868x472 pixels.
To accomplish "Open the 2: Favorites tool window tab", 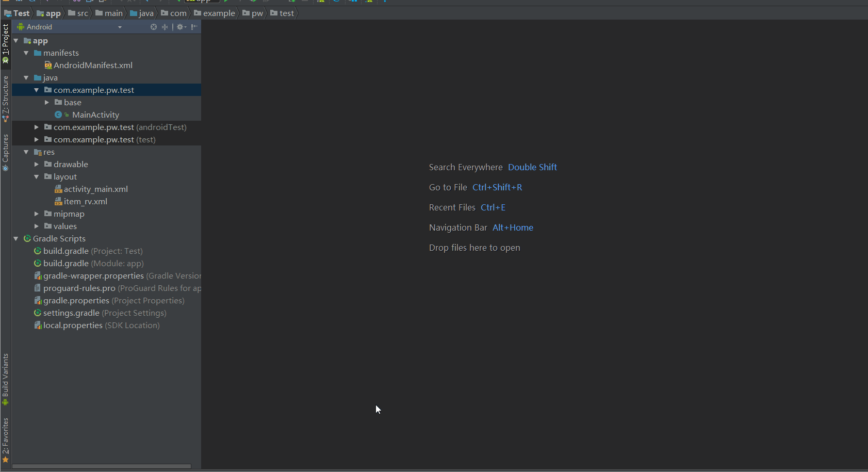I will coord(6,440).
